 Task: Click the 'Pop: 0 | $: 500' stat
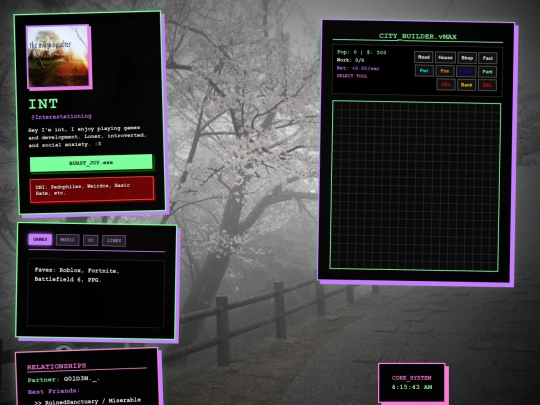361,52
